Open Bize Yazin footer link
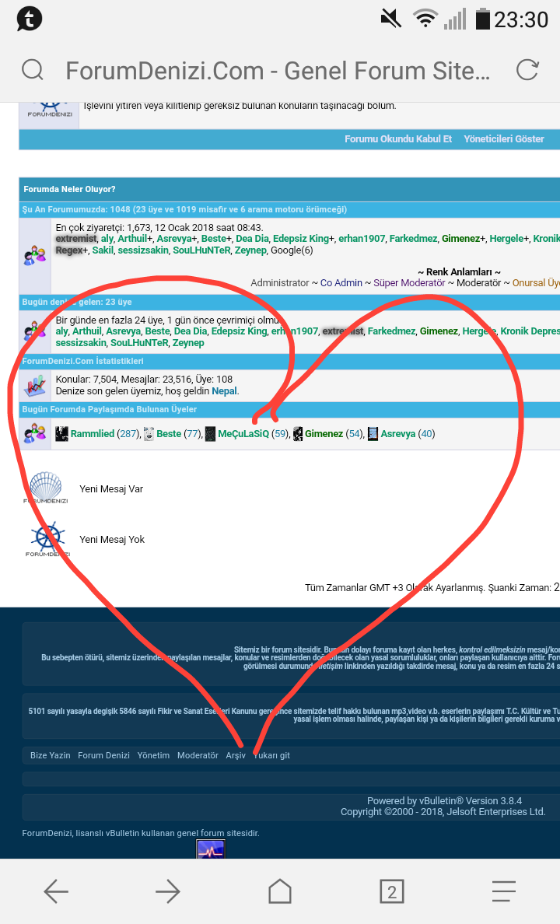This screenshot has width=560, height=924. [x=50, y=755]
